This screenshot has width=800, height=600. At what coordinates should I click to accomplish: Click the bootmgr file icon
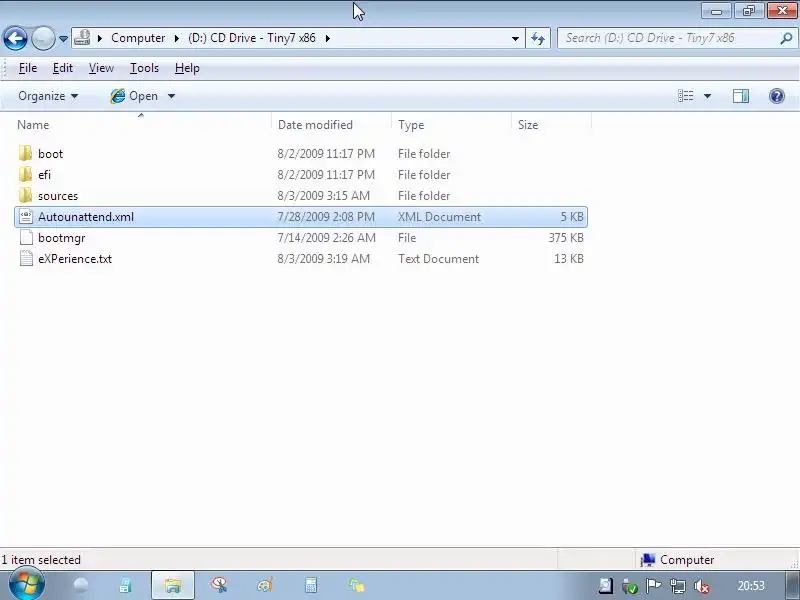pyautogui.click(x=26, y=238)
